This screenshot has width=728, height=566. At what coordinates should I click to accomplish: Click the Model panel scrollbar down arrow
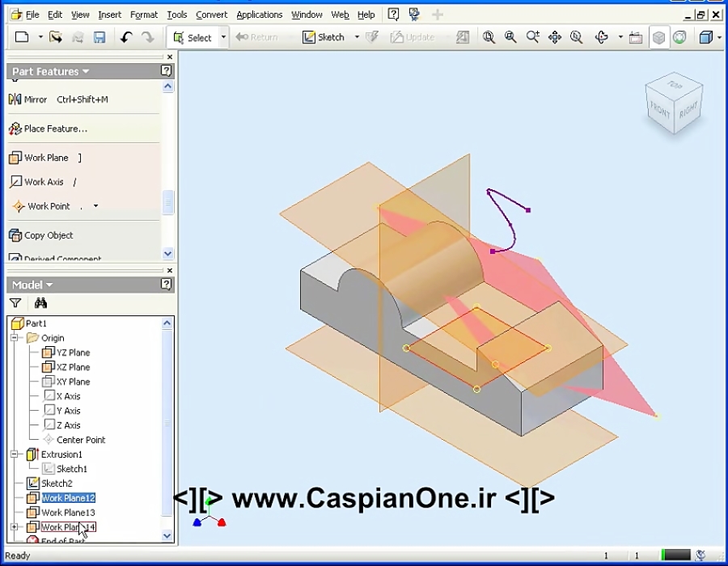point(167,535)
